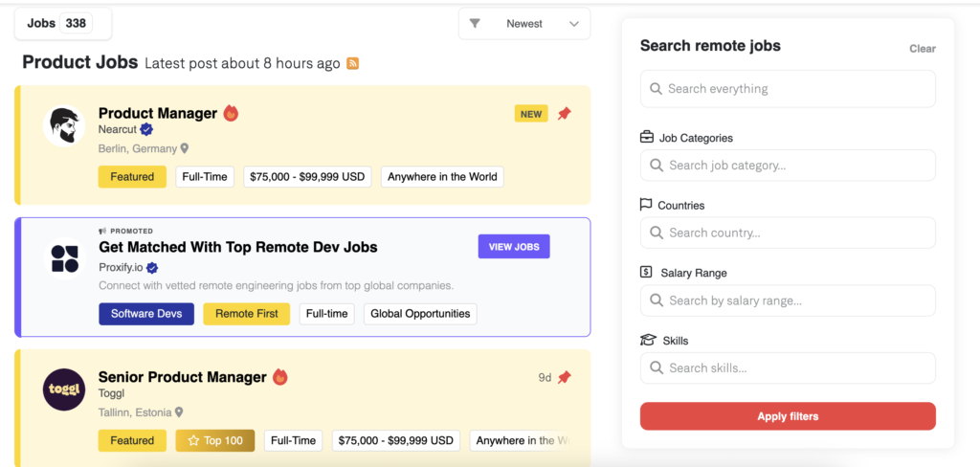
Task: Focus the Search everything input
Action: [x=788, y=89]
